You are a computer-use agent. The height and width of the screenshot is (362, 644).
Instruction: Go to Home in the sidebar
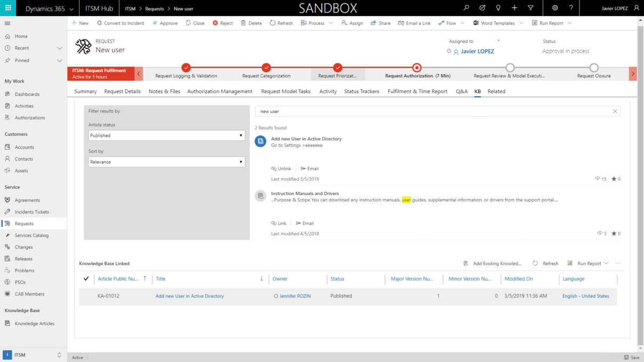[x=21, y=36]
